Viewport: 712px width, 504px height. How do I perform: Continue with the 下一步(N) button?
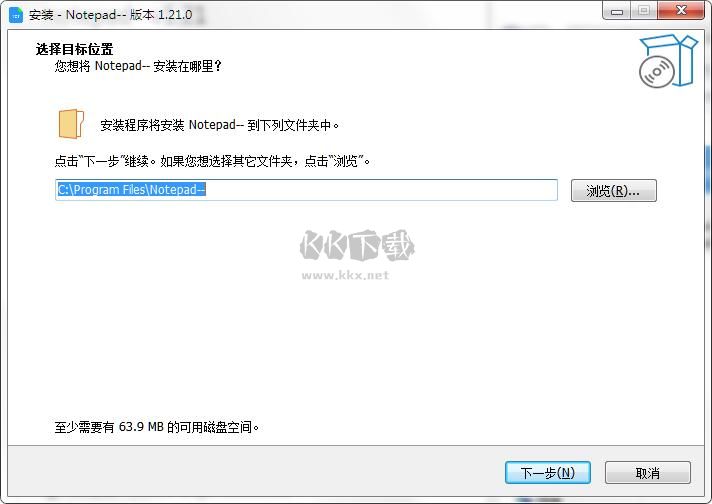[x=548, y=473]
